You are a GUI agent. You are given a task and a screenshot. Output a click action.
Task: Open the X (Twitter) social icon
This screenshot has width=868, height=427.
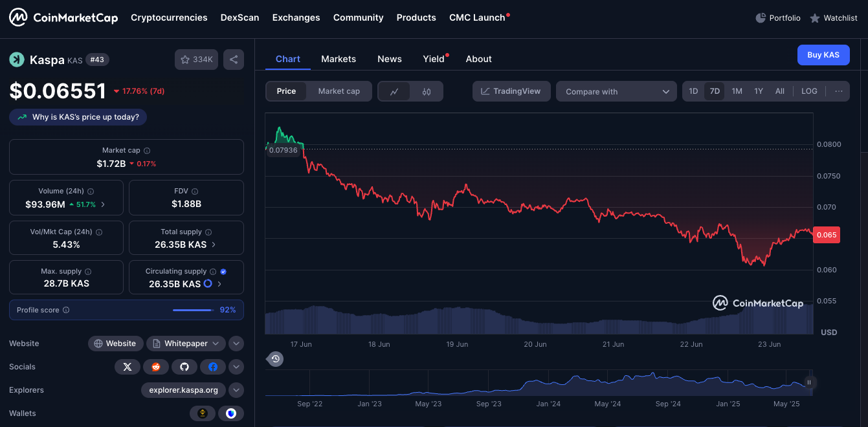pyautogui.click(x=128, y=367)
